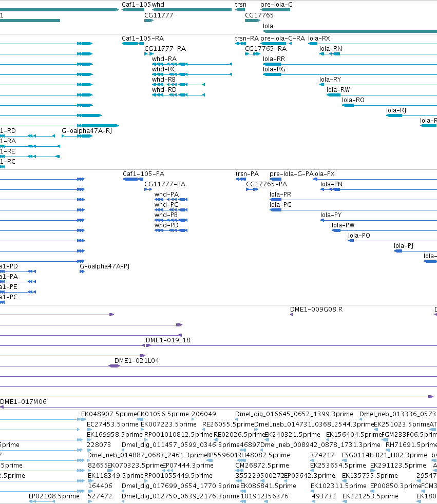Click the CG11777 gene label
Screen dimensions: 437x504
point(159,15)
